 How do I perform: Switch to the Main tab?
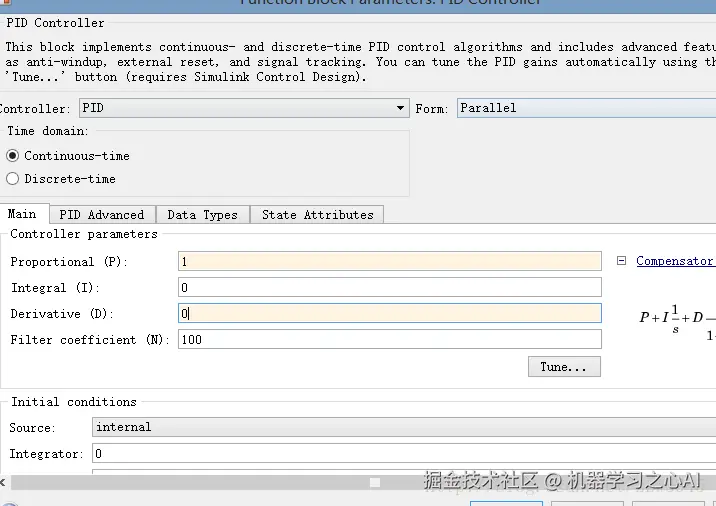22,214
